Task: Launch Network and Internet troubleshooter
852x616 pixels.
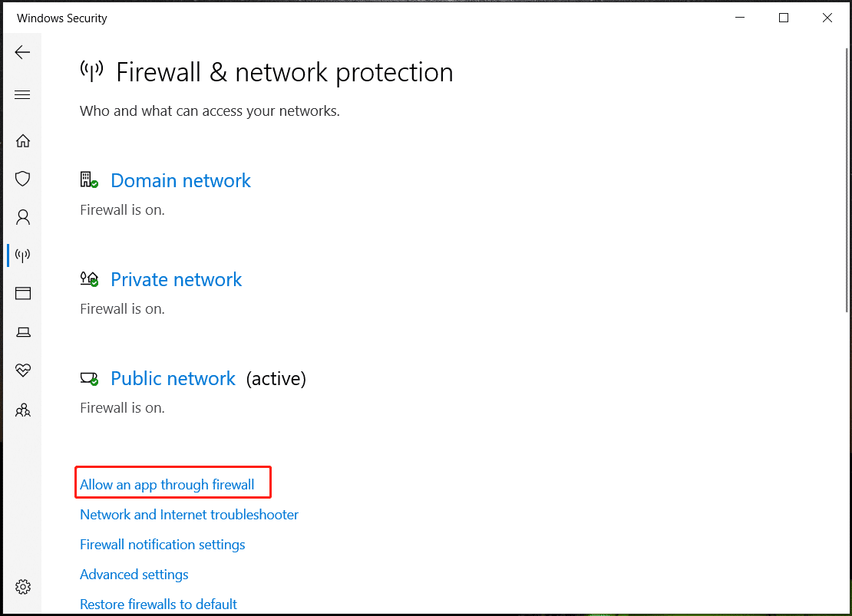Action: click(x=189, y=515)
